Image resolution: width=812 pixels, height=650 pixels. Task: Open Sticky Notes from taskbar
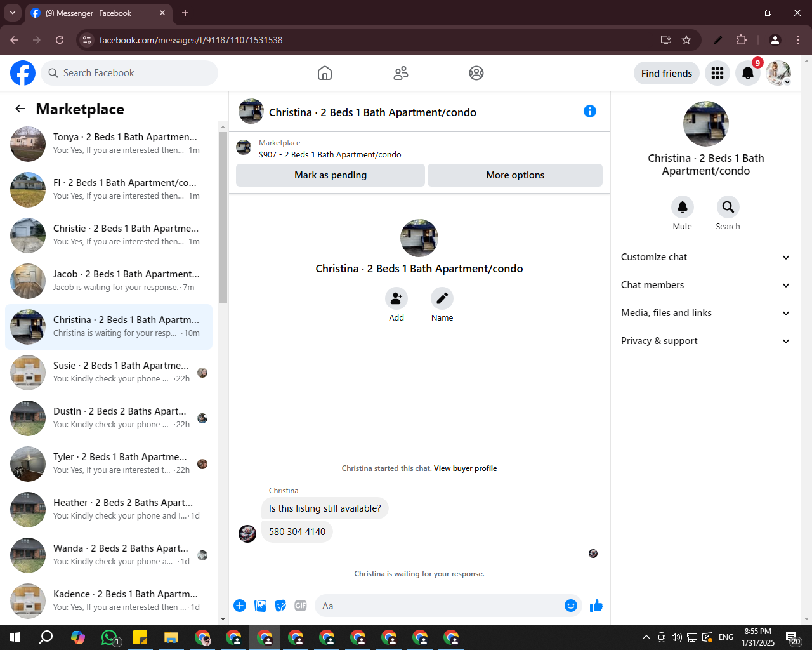coord(140,637)
